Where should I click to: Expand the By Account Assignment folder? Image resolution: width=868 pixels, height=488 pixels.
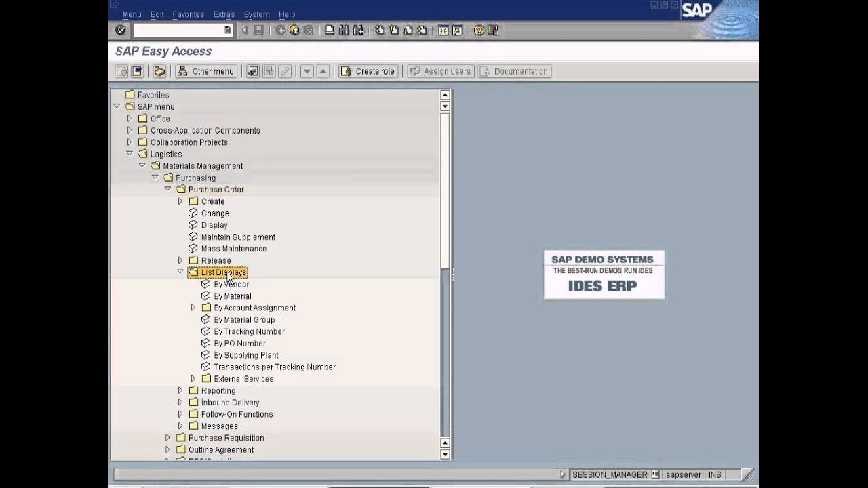point(193,308)
